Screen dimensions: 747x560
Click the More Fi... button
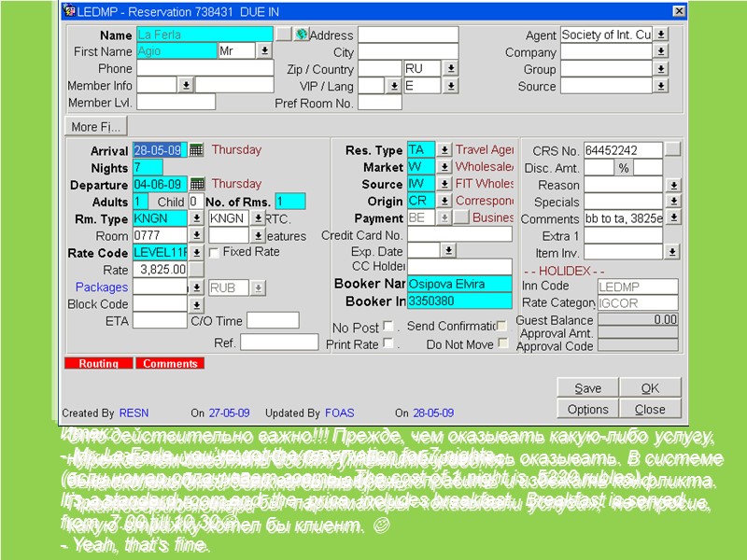(x=96, y=126)
